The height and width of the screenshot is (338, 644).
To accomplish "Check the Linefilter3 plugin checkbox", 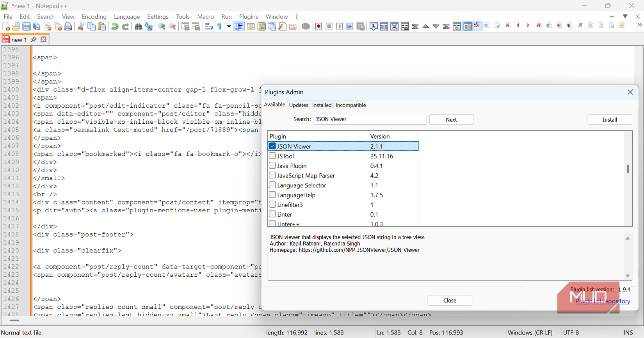I will click(272, 205).
